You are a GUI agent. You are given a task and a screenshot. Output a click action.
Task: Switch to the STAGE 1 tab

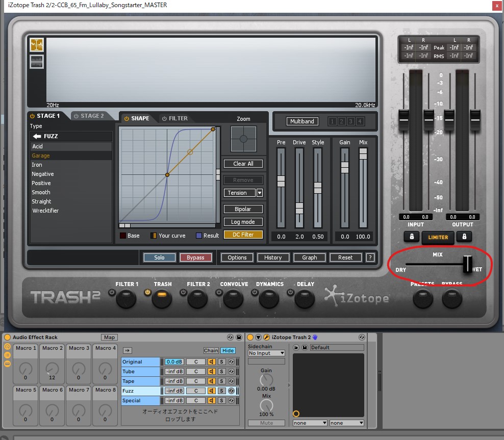point(48,116)
